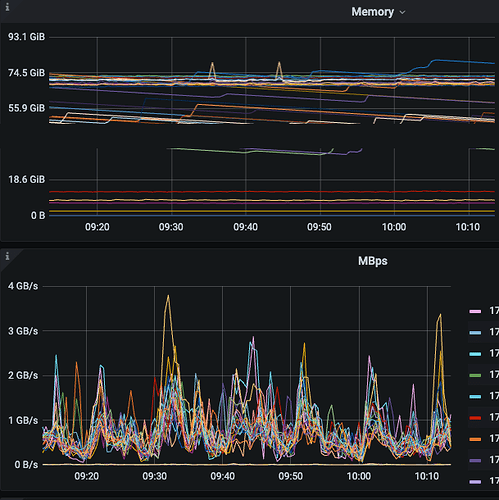Click the 74.5 GiB axis label
The image size is (499, 500).
click(26, 73)
